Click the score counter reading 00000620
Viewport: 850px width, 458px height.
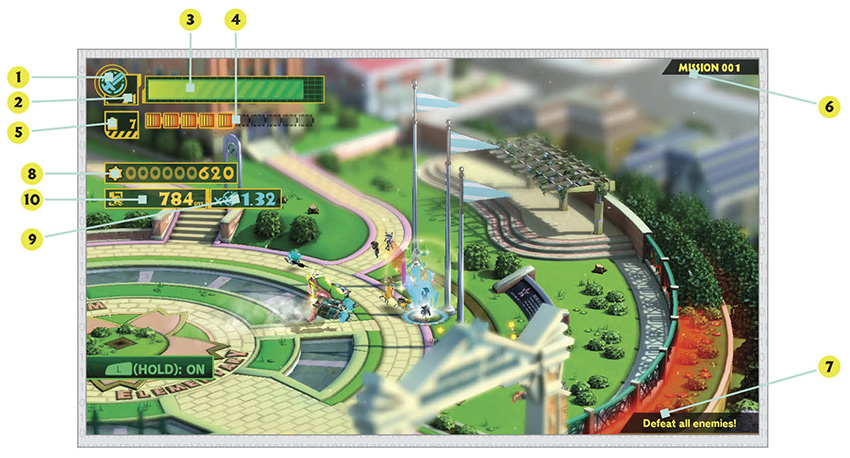pos(179,173)
